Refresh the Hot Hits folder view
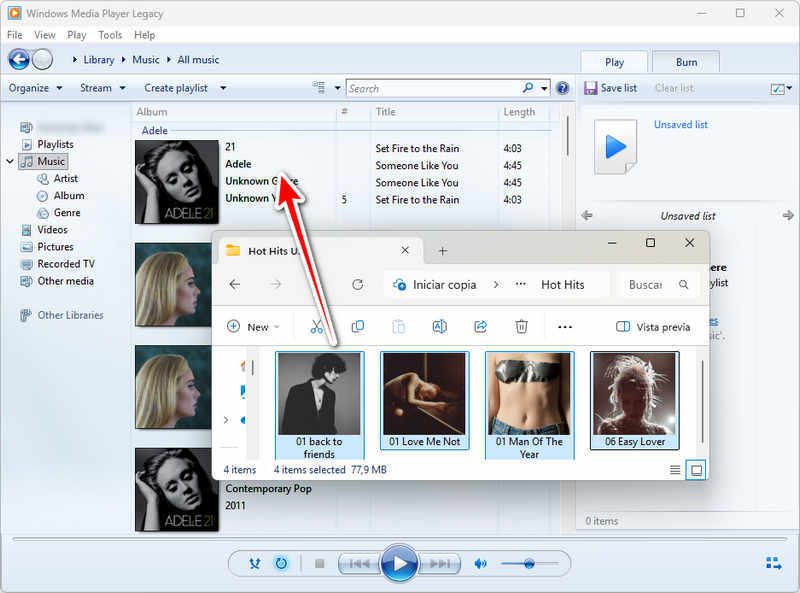This screenshot has height=593, width=800. [x=358, y=285]
